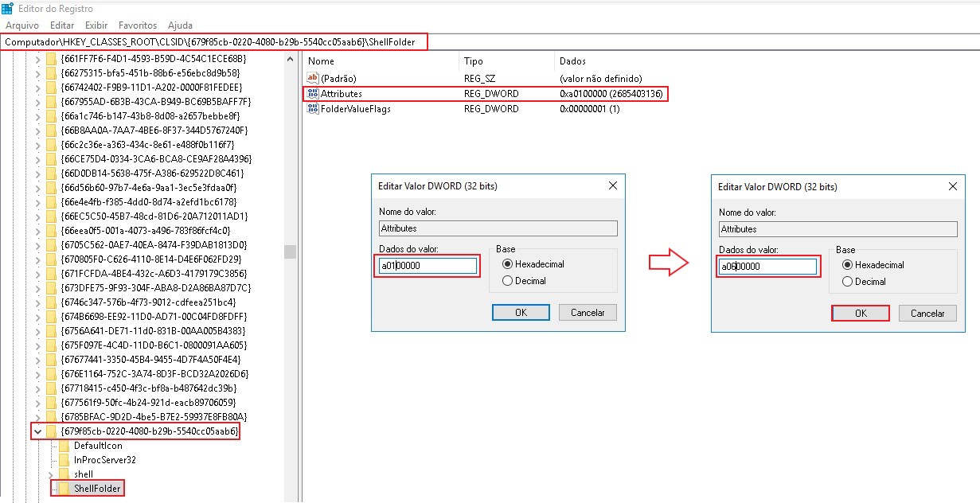
Task: Select the (Padrão) string value icon
Action: (x=313, y=79)
